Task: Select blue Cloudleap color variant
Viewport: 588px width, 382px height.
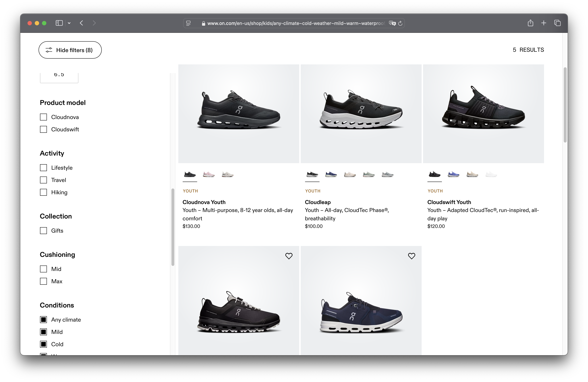Action: pyautogui.click(x=331, y=175)
